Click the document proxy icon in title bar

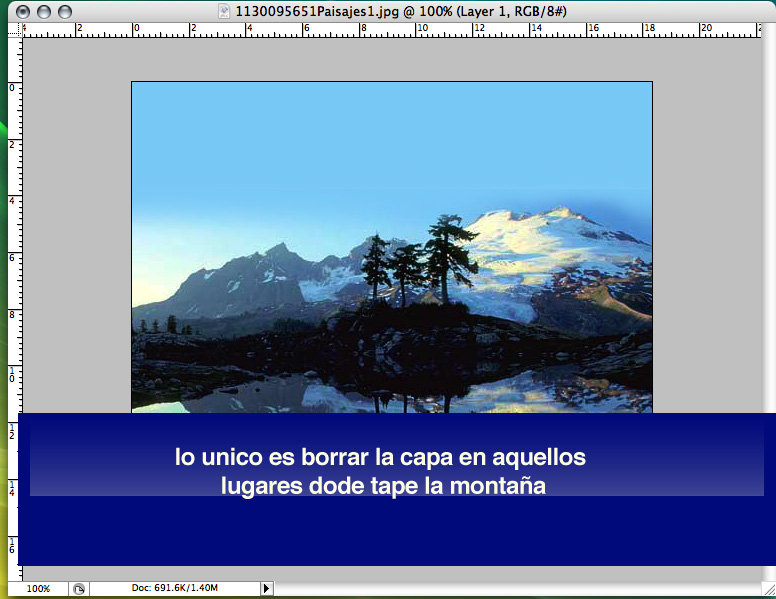(x=224, y=10)
